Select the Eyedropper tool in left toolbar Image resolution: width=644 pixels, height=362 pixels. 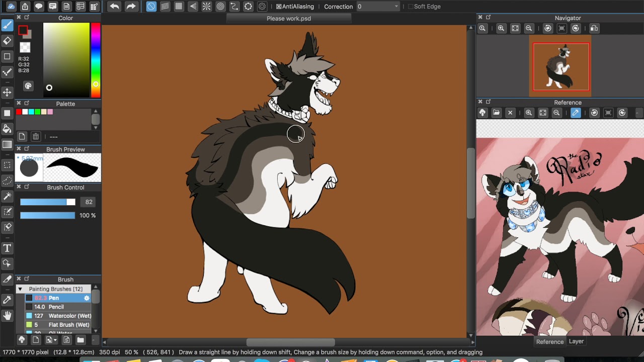(7, 300)
